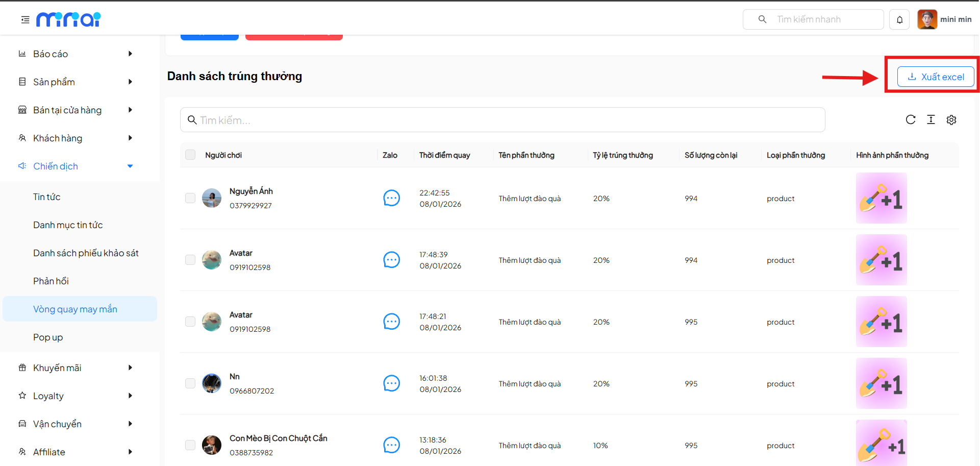
Task: Click the mini min user avatar
Action: [927, 19]
